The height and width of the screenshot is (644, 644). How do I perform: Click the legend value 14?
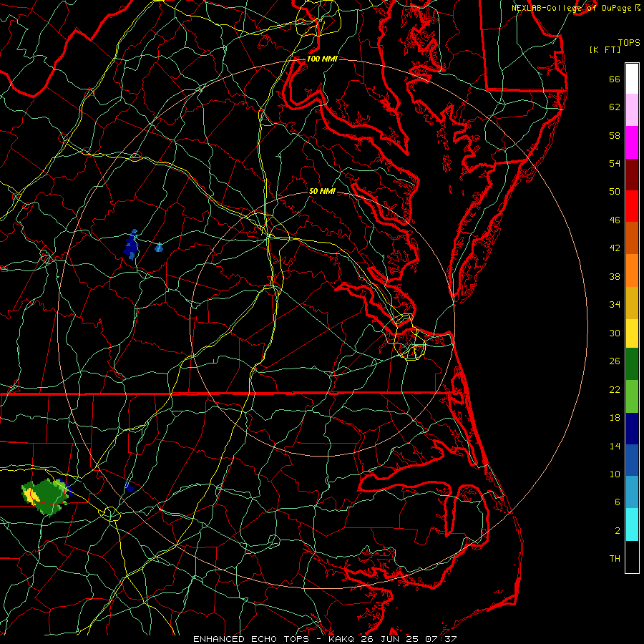[x=615, y=446]
